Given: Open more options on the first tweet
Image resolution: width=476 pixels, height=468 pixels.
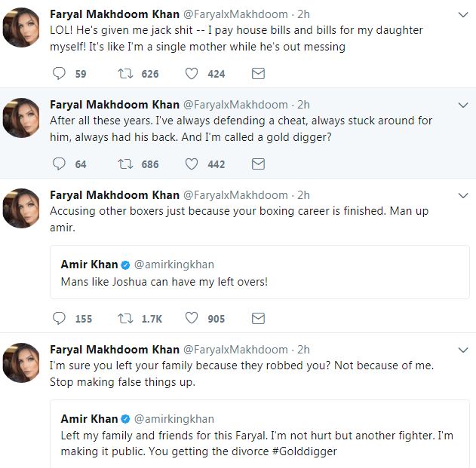Looking at the screenshot, I should click(x=462, y=14).
